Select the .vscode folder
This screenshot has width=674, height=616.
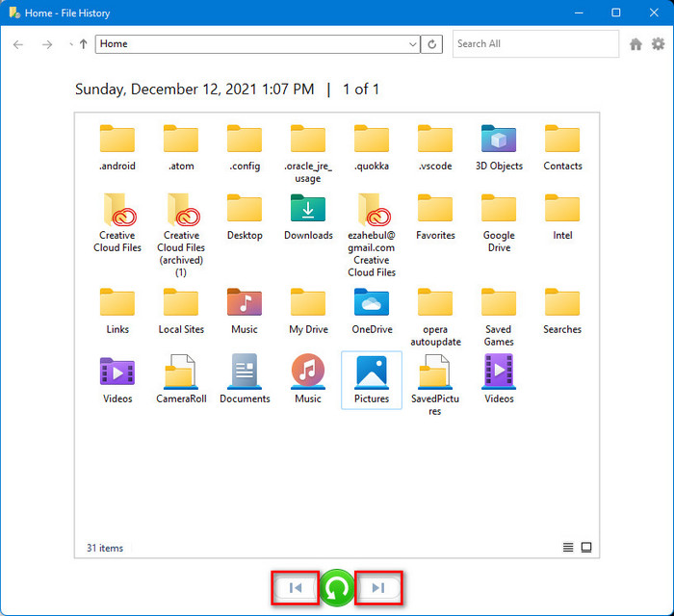[x=435, y=147]
